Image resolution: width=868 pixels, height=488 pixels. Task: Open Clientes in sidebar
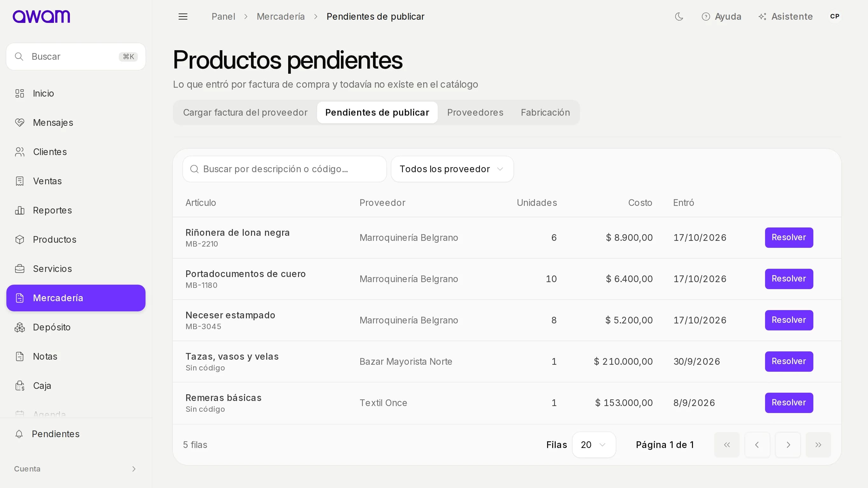[76, 152]
